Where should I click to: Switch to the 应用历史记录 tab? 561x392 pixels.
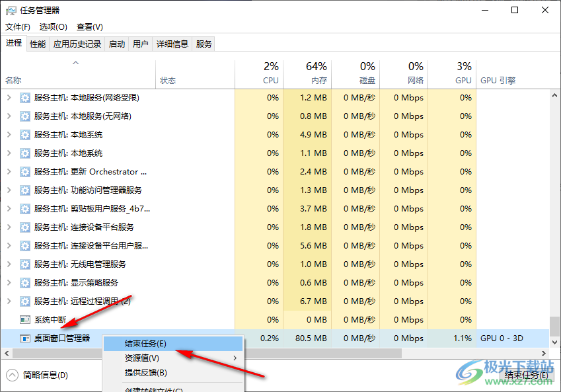(77, 44)
